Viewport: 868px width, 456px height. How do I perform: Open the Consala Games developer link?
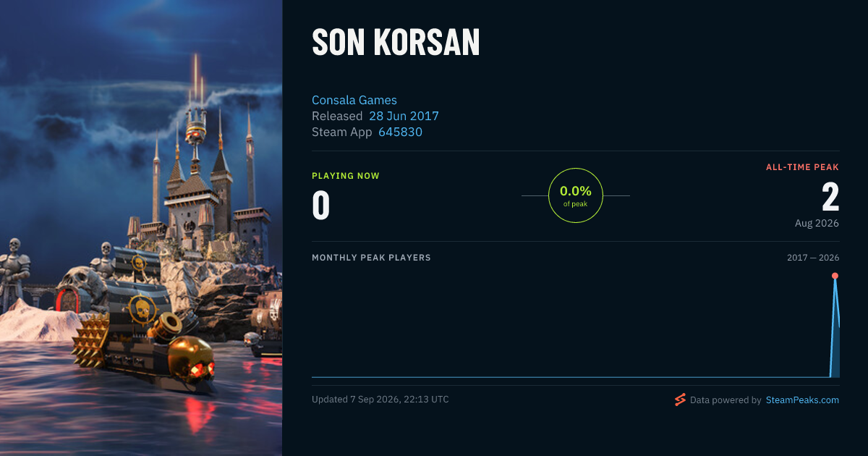[x=354, y=100]
